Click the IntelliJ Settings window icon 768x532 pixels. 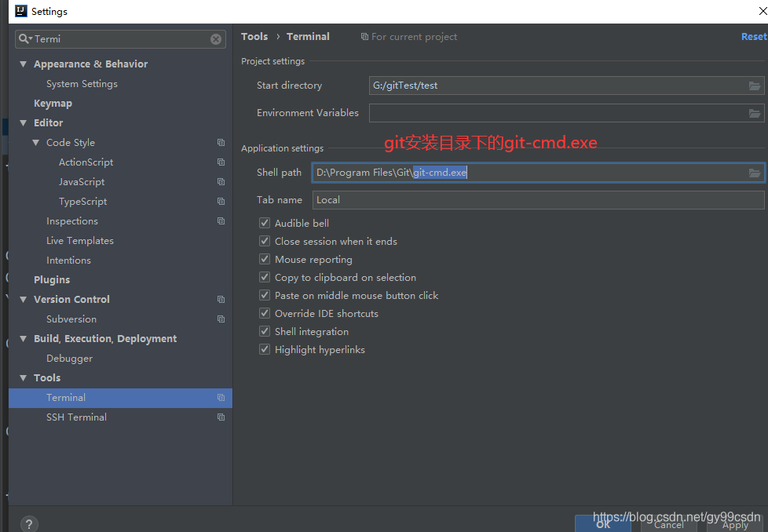coord(21,11)
